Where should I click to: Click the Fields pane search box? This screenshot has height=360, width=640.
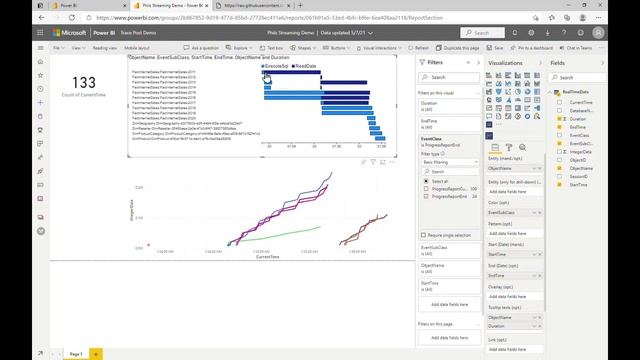click(577, 77)
